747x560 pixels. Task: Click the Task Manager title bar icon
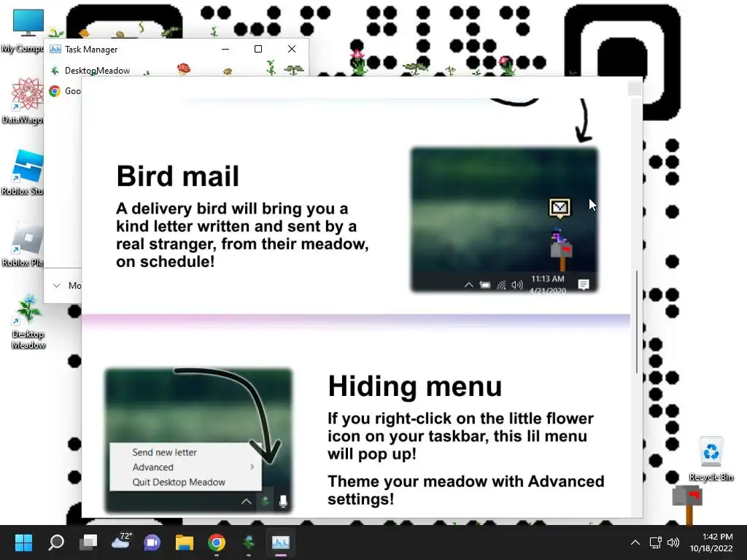55,49
